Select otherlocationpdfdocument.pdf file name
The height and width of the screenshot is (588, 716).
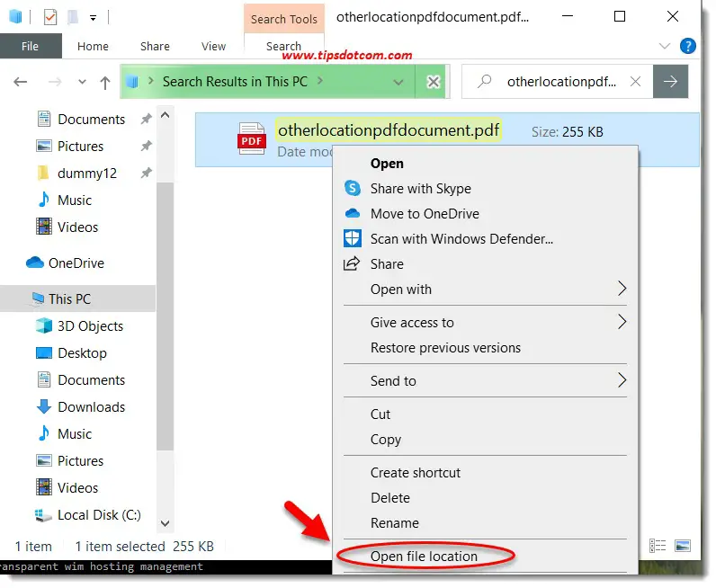[x=389, y=130]
